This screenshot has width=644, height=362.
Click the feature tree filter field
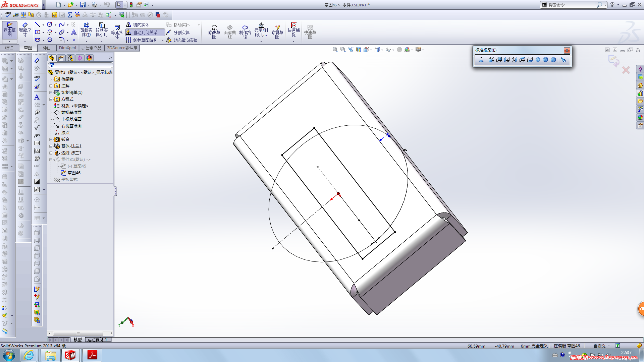(82, 65)
